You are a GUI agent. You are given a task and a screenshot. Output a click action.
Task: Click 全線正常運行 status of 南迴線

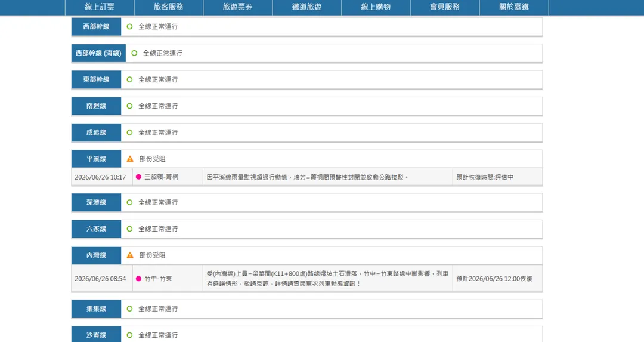158,106
